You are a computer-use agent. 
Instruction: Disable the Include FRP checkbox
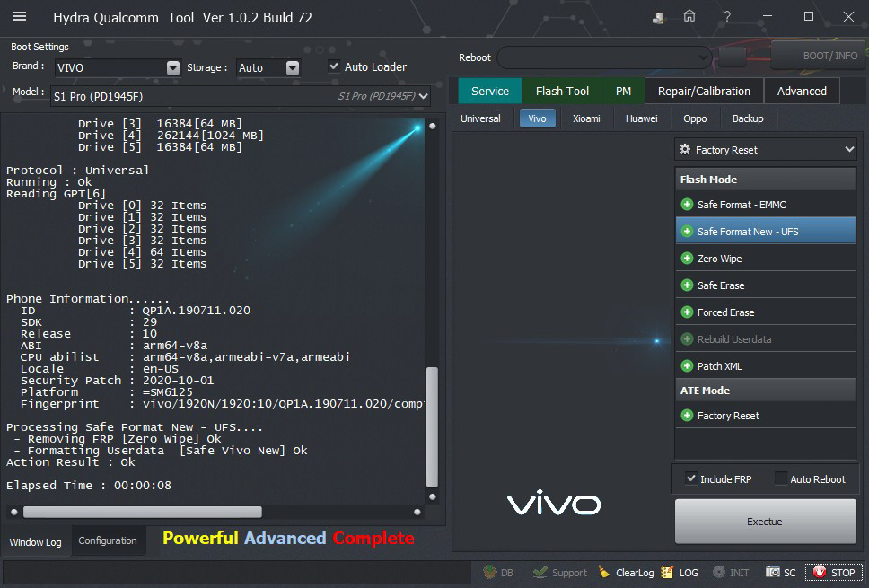(691, 478)
